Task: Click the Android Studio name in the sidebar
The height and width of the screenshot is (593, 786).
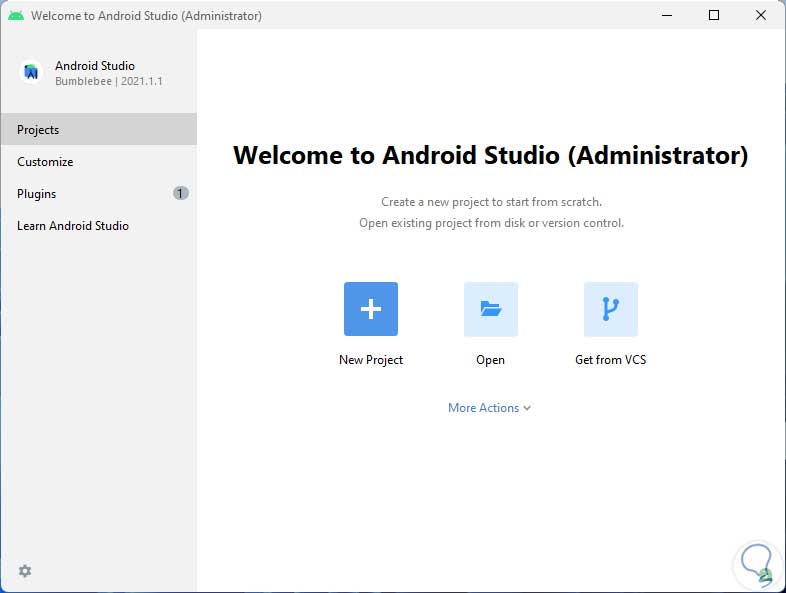Action: (x=95, y=66)
